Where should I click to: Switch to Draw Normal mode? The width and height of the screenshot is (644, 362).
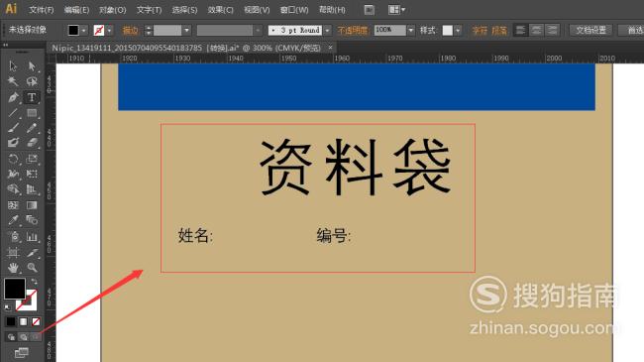pyautogui.click(x=11, y=337)
